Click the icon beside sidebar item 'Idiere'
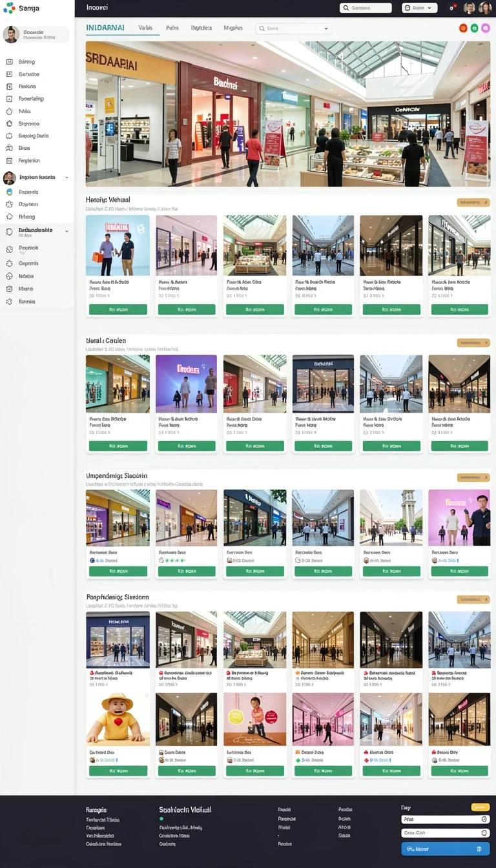Screen dimensions: 496x868 click(x=9, y=289)
